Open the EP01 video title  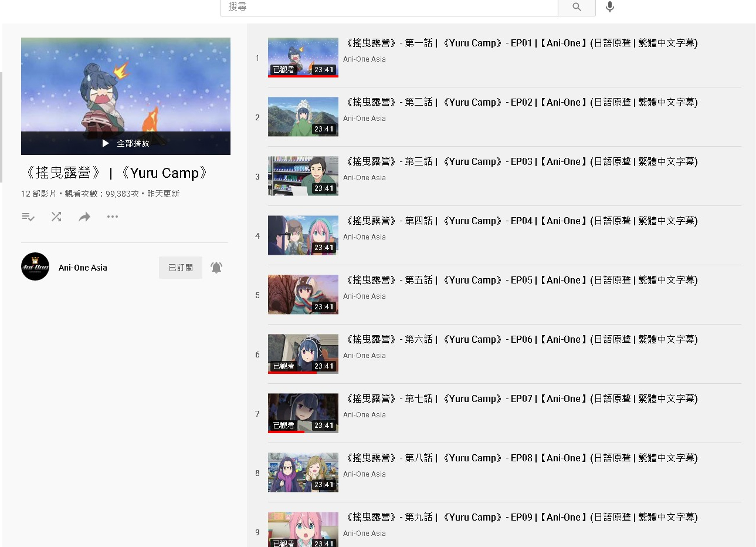pyautogui.click(x=521, y=43)
